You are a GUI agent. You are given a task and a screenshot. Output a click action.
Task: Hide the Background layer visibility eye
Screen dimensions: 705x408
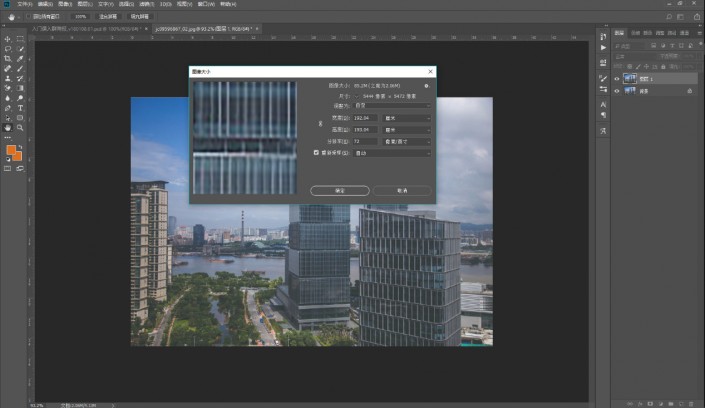point(617,91)
